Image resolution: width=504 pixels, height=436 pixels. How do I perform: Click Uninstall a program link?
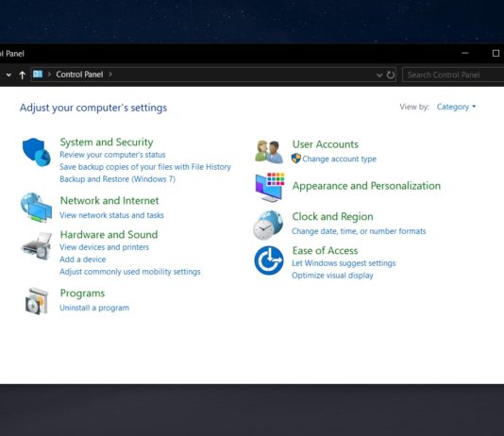(x=94, y=308)
